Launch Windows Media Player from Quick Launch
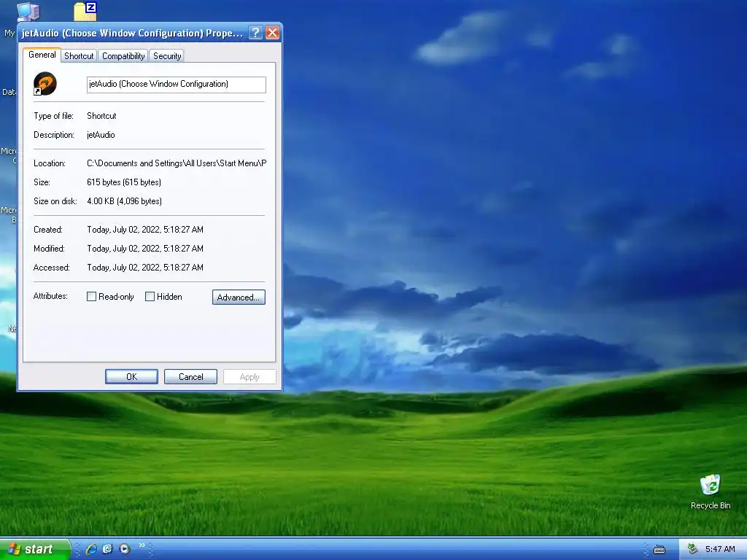 (125, 549)
